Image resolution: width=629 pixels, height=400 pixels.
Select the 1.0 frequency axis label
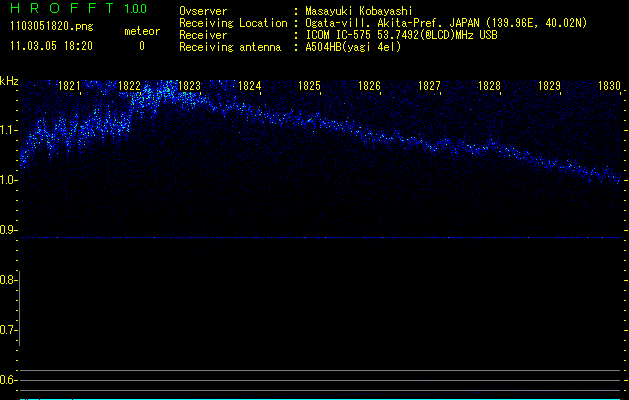coord(9,180)
